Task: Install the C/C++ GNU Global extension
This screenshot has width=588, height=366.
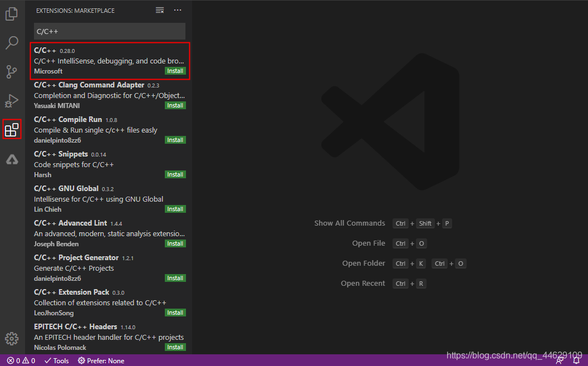Action: coord(175,209)
